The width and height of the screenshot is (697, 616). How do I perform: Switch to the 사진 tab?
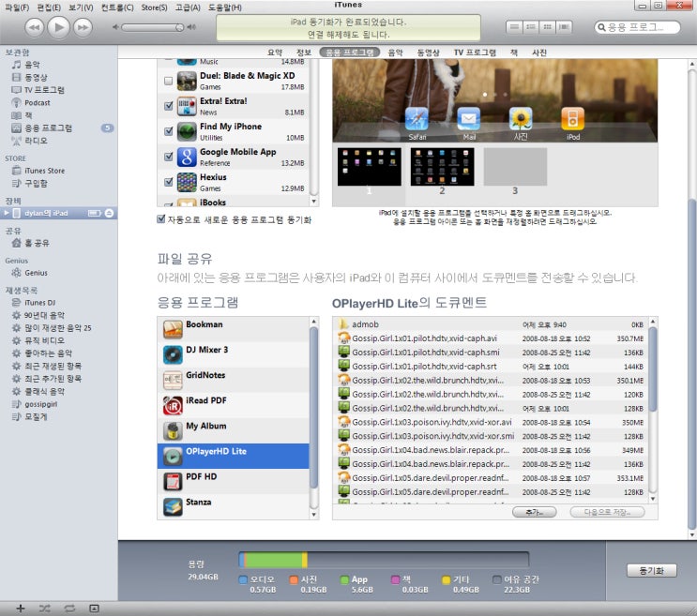pos(539,53)
